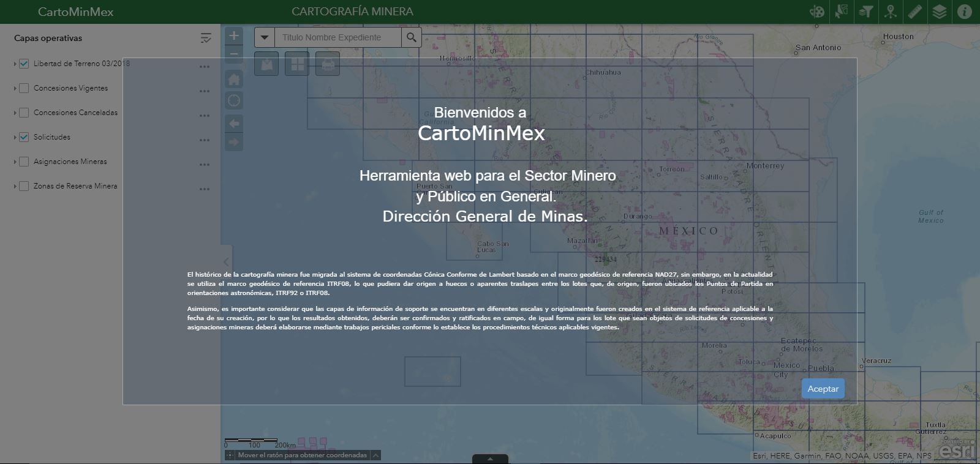Open the draw palette tool
The width and height of the screenshot is (980, 464).
click(816, 12)
